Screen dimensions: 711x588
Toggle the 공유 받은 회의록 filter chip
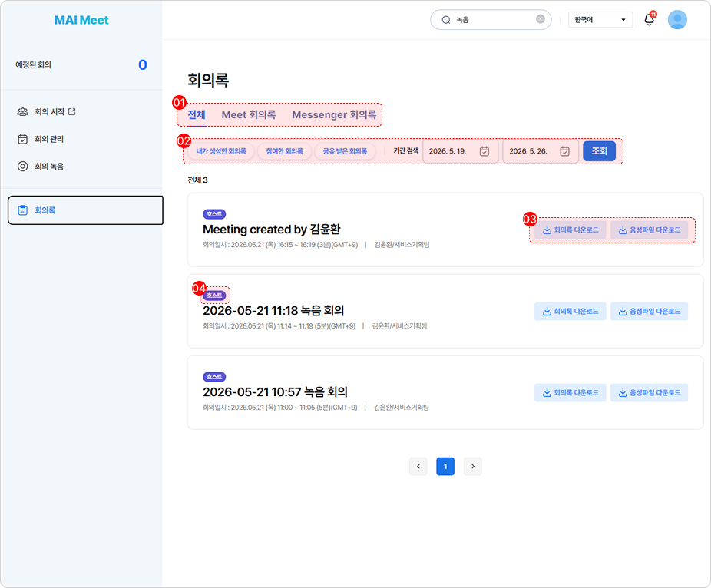tap(345, 151)
